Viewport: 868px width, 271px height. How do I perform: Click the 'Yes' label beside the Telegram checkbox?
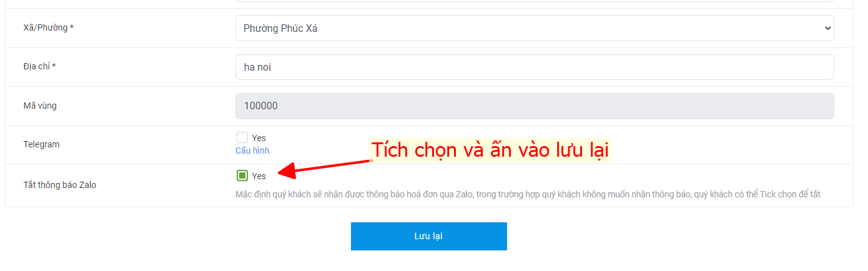(x=259, y=138)
